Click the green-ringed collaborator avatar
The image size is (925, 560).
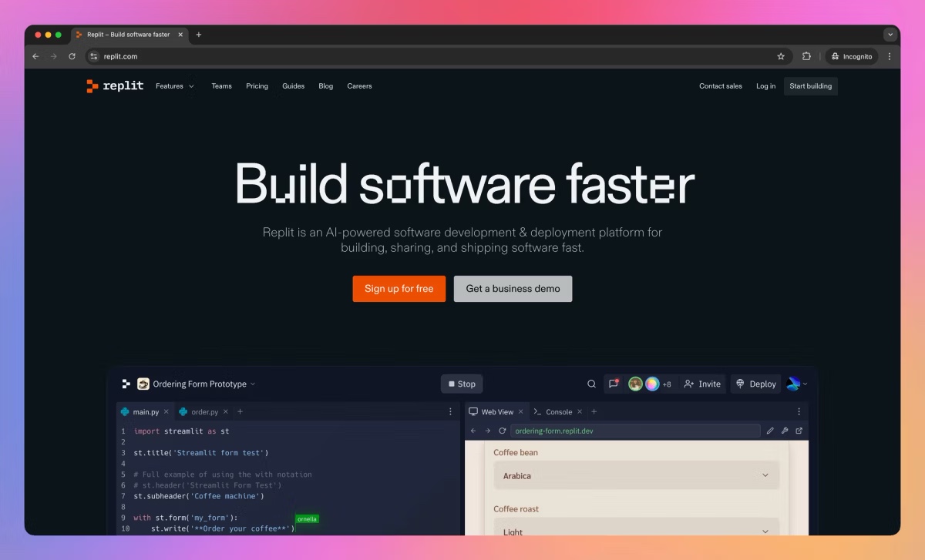[635, 384]
